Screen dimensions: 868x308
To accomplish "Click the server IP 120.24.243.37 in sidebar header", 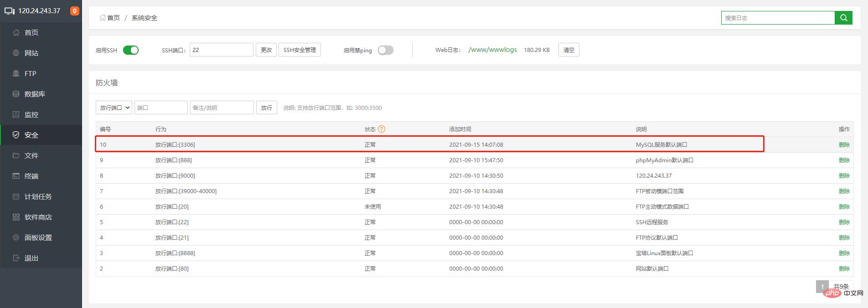I will (39, 11).
